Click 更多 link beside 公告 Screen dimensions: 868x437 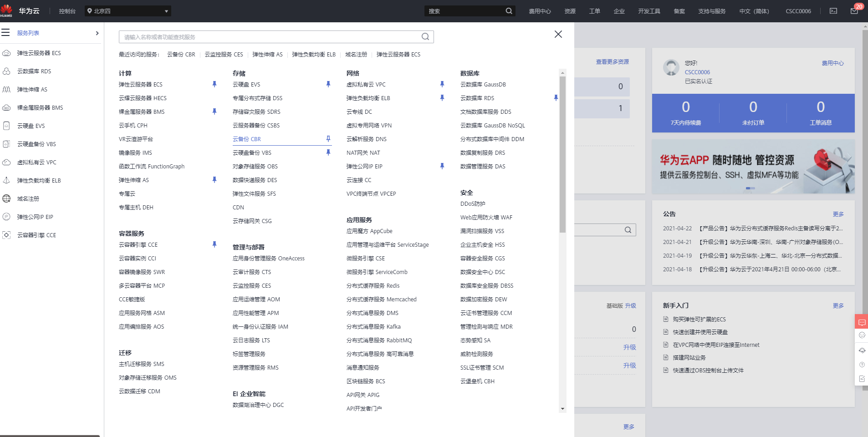[x=838, y=214]
